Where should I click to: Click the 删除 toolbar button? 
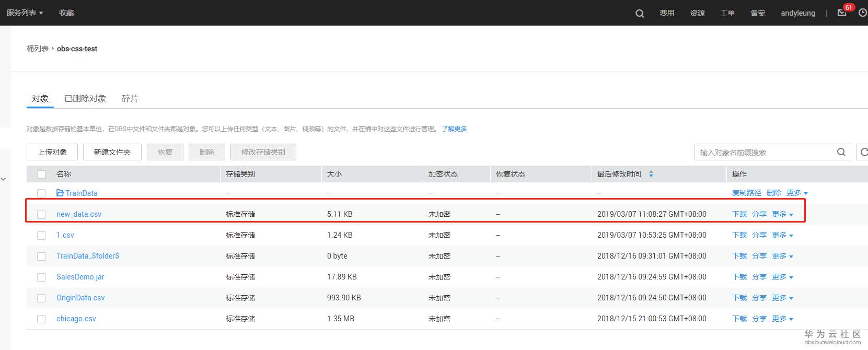point(207,152)
